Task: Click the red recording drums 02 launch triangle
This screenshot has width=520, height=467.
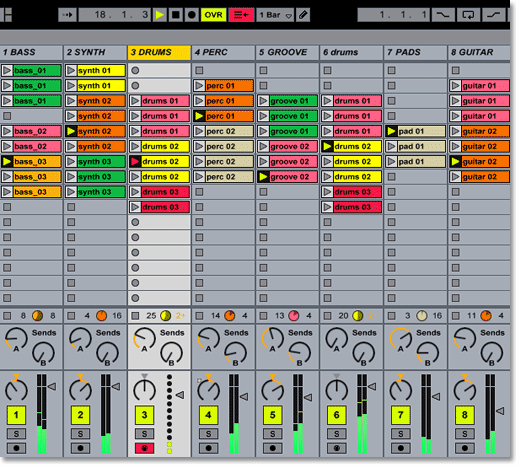Action: (135, 162)
